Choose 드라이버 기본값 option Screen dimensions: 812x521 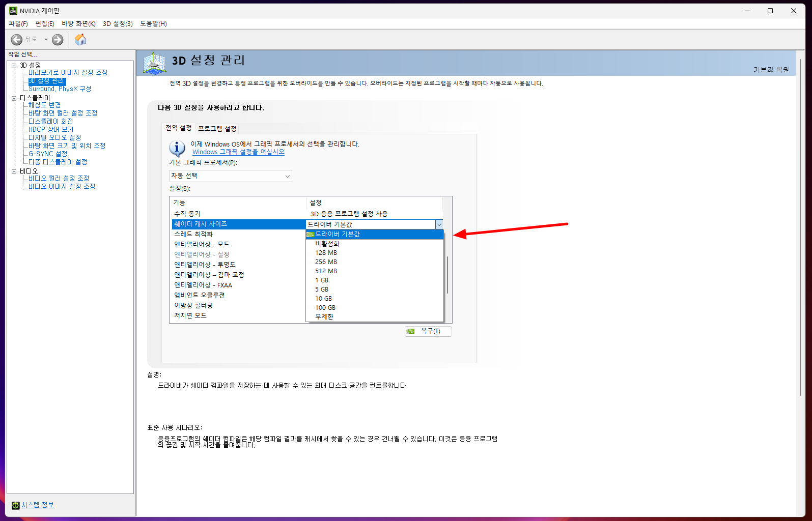click(375, 235)
